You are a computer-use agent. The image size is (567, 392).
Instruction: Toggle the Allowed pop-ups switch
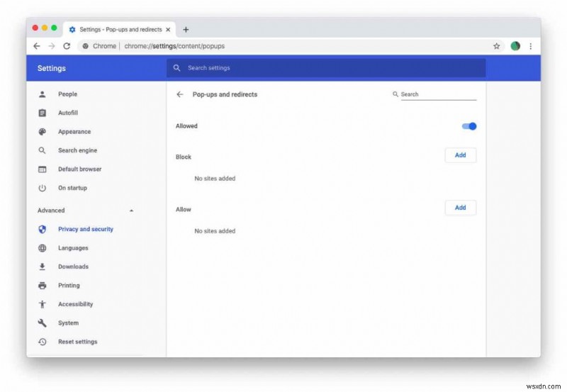coord(469,126)
